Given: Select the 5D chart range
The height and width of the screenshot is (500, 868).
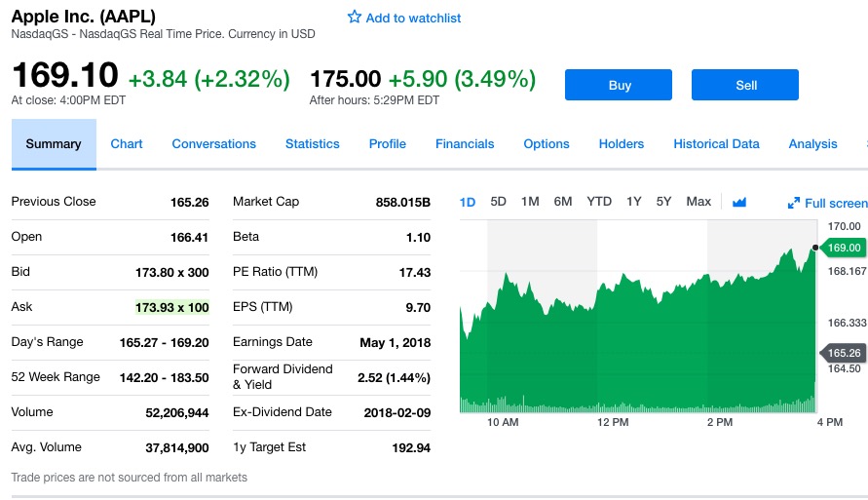Looking at the screenshot, I should coord(498,202).
